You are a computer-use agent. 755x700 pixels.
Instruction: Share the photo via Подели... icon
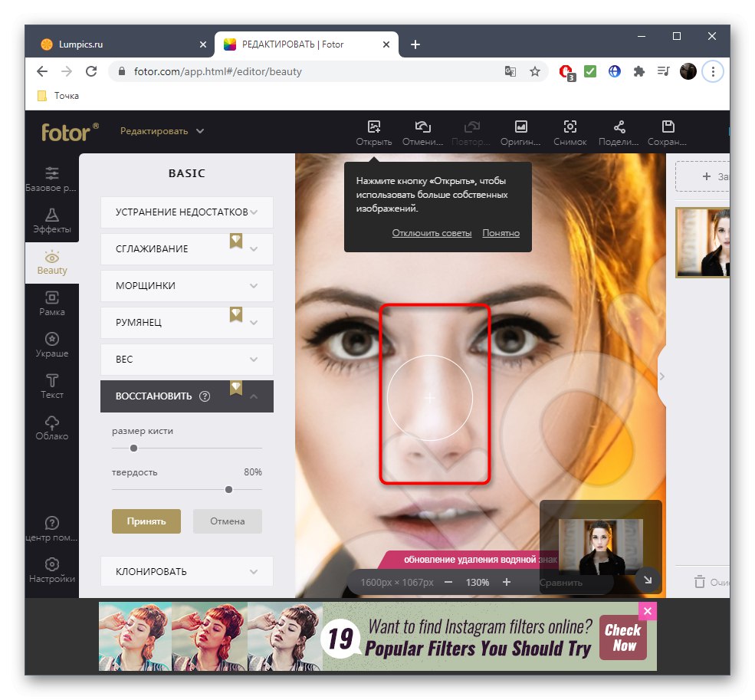(x=619, y=133)
